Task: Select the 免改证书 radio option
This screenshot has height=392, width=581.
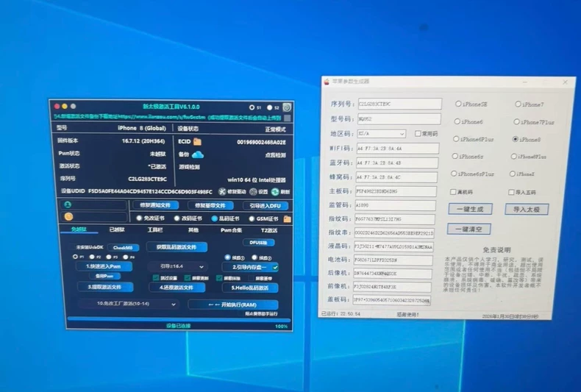Action: 139,218
